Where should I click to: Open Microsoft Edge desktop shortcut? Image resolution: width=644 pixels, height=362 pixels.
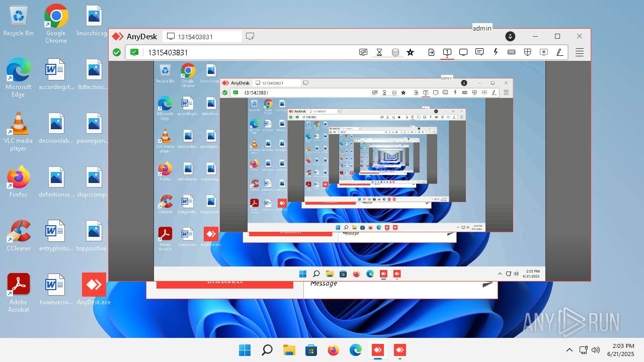tap(19, 77)
